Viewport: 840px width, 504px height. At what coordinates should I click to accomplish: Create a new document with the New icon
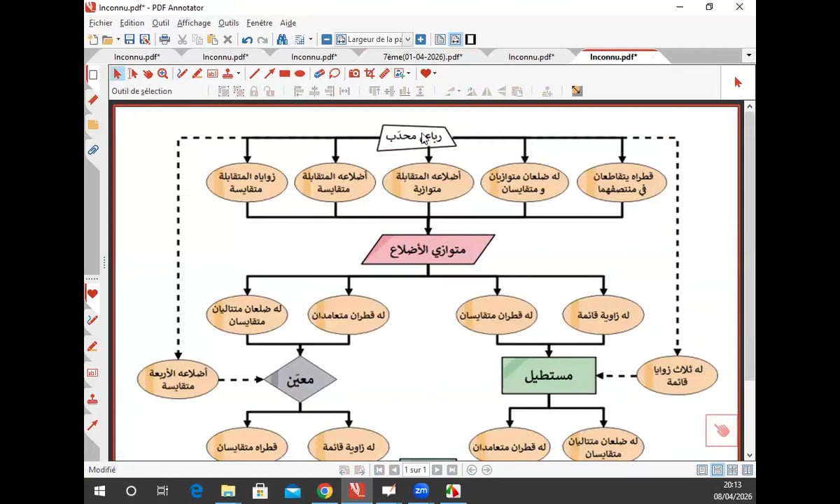point(93,40)
